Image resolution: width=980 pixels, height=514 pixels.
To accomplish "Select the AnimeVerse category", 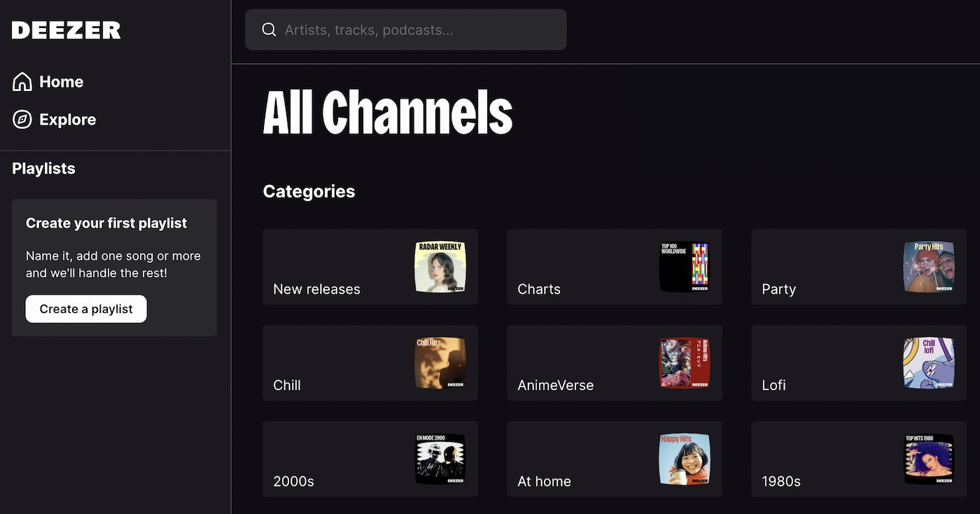I will (x=615, y=363).
